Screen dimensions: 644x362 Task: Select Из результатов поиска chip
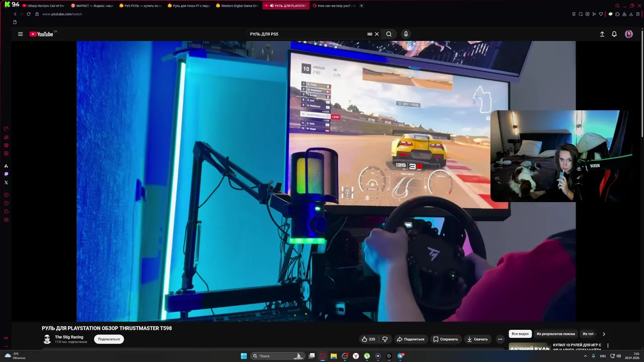point(555,334)
